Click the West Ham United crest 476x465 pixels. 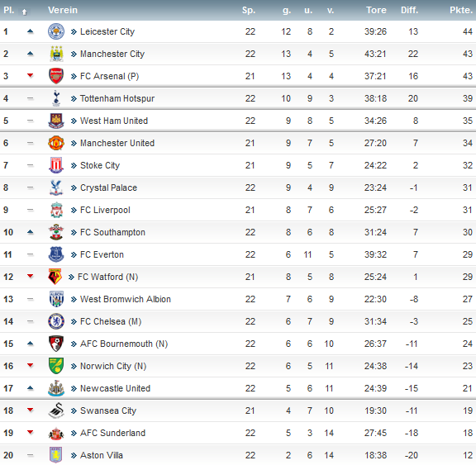click(x=56, y=121)
